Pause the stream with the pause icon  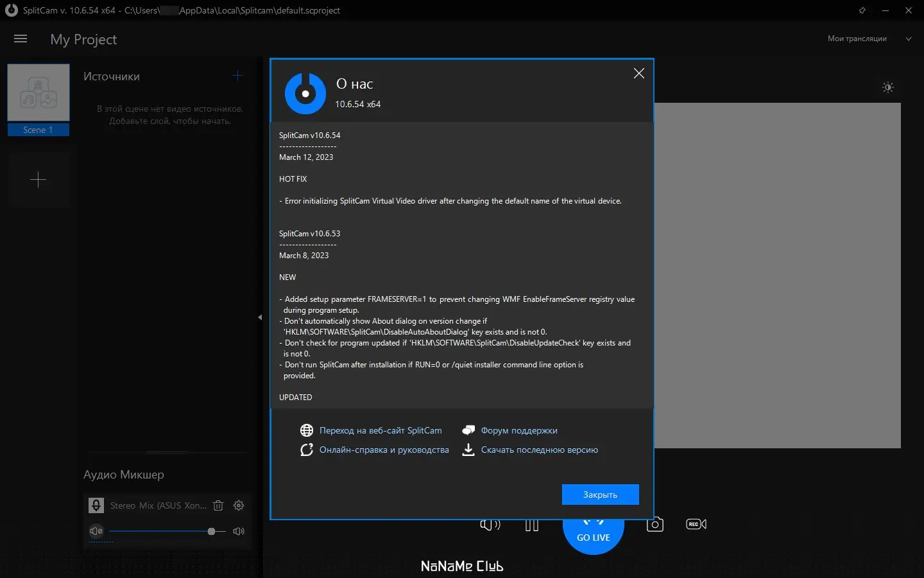pos(531,525)
